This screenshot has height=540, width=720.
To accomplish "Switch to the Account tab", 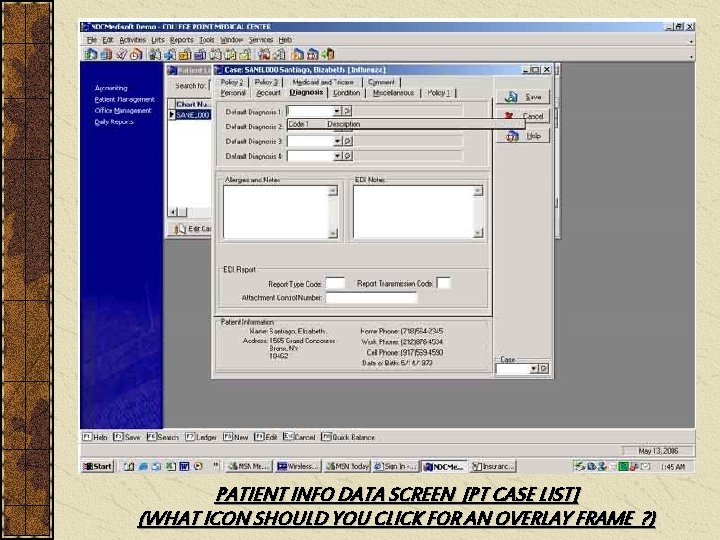I will click(268, 93).
